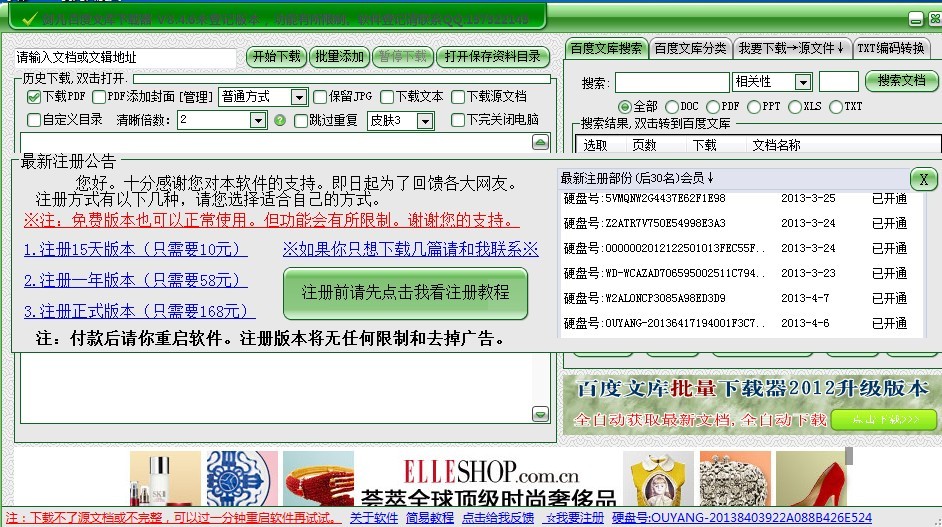Click the red high heel shoe ad thumbnail
The image size is (942, 527).
click(x=811, y=478)
